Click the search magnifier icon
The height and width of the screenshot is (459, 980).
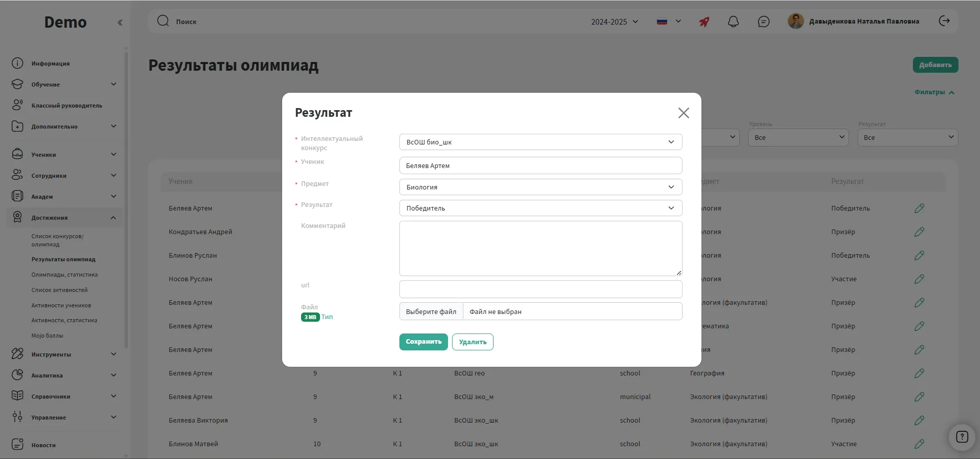163,21
